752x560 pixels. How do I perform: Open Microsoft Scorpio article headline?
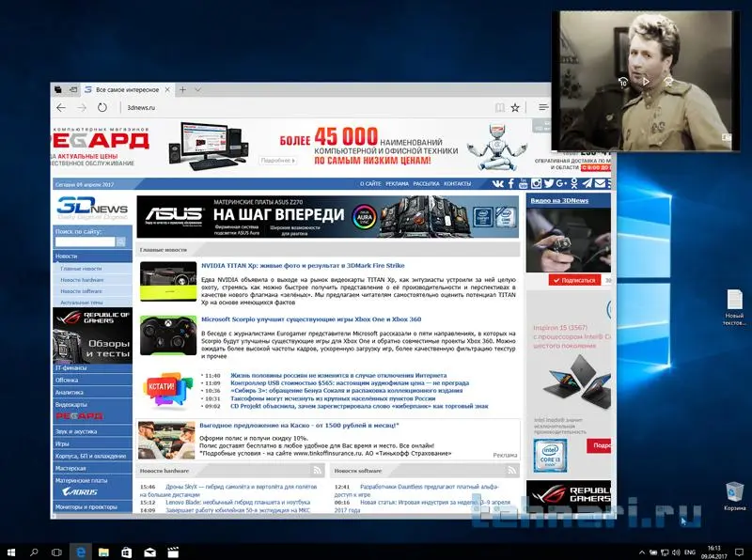coord(311,319)
